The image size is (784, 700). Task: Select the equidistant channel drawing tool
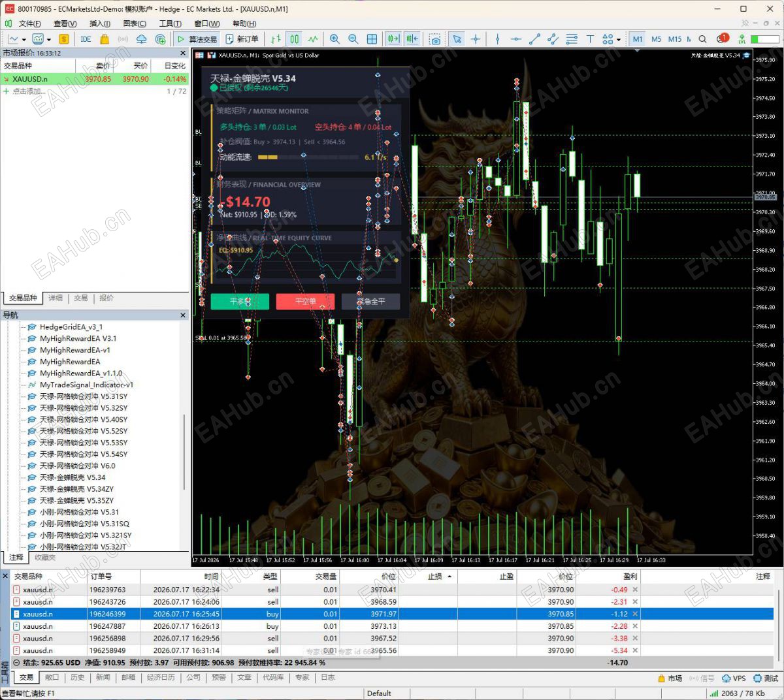pos(553,39)
